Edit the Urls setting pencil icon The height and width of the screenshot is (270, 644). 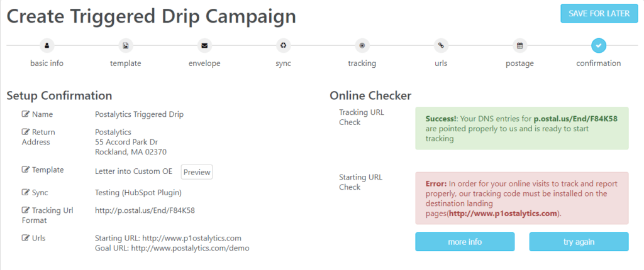click(x=25, y=238)
